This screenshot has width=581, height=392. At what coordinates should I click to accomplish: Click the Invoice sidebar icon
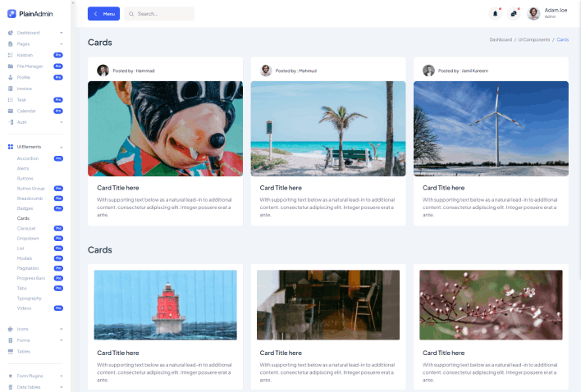pyautogui.click(x=11, y=88)
